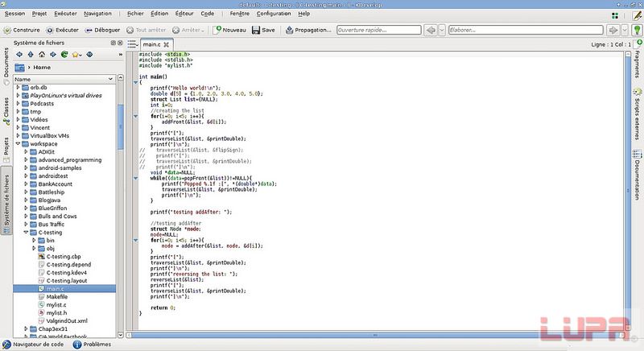
Task: Expand the obj folder
Action: point(34,249)
